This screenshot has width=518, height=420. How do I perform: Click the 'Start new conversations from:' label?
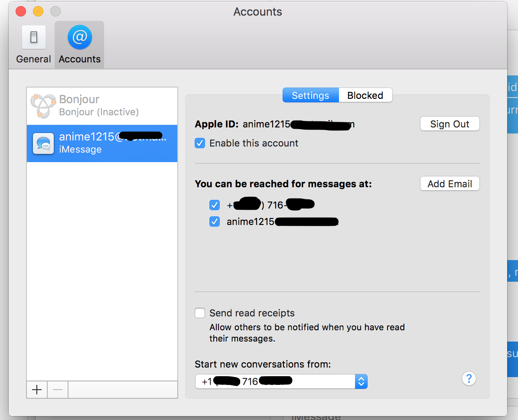coord(263,364)
